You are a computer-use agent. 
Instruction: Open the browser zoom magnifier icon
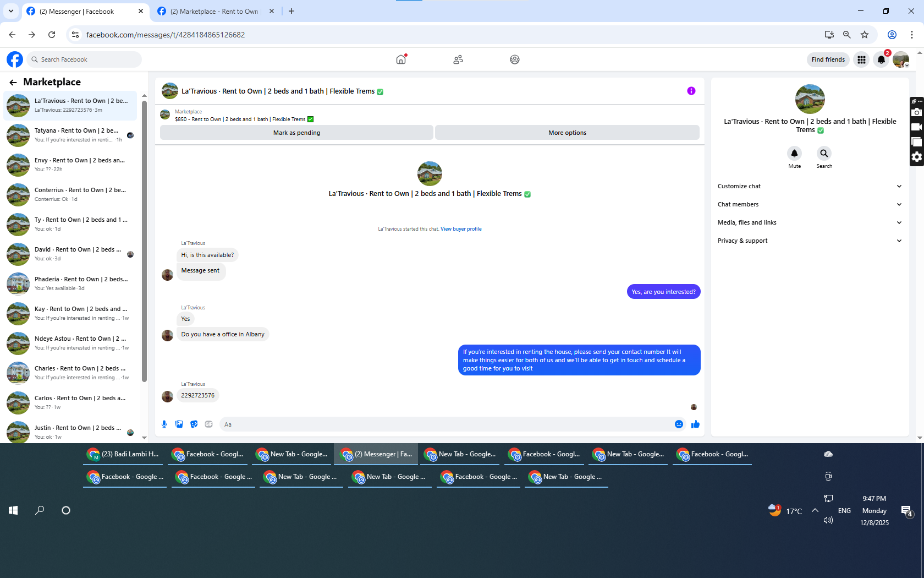point(847,35)
